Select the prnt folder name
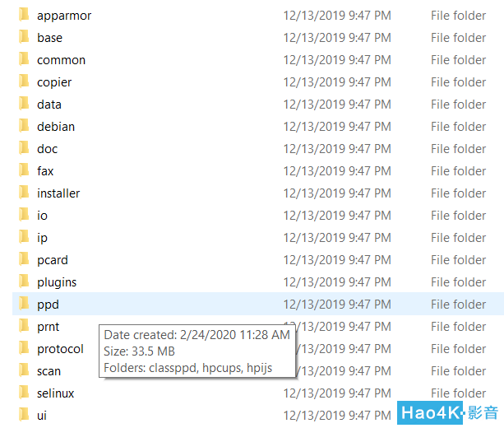Image resolution: width=504 pixels, height=428 pixels. (48, 327)
